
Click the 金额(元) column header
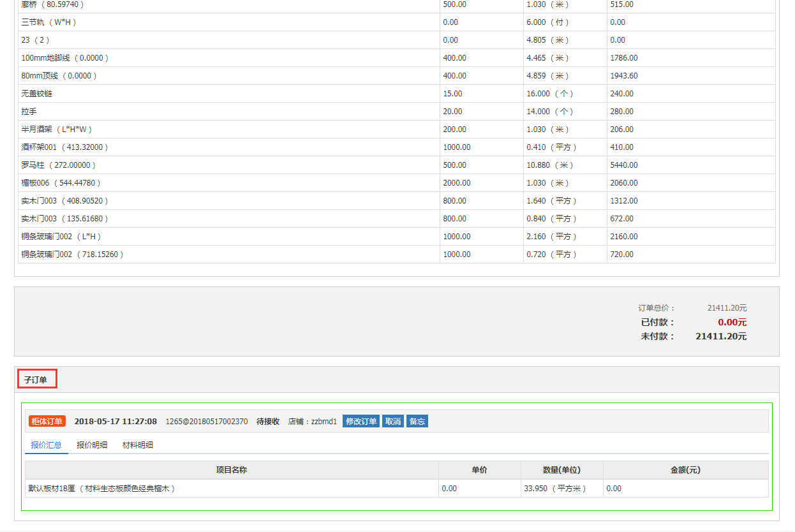tap(685, 470)
